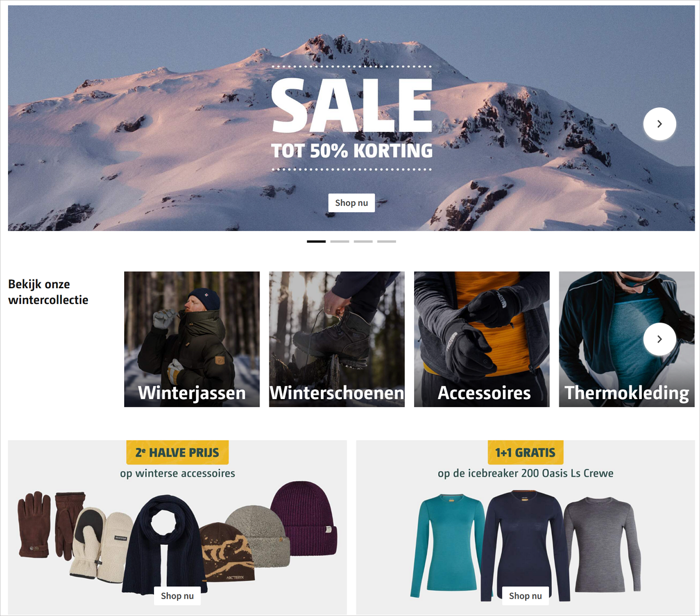The width and height of the screenshot is (700, 616).
Task: Select the fourth banner slide indicator
Action: [x=386, y=242]
